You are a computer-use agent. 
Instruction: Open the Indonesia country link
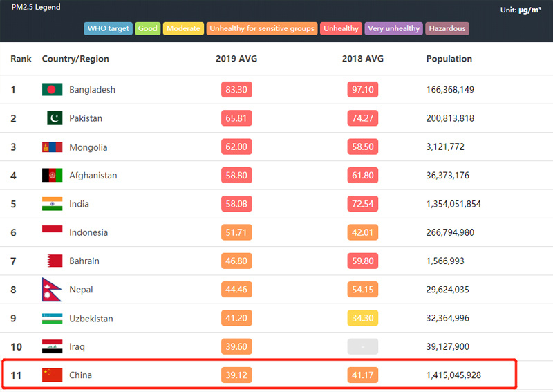(88, 232)
